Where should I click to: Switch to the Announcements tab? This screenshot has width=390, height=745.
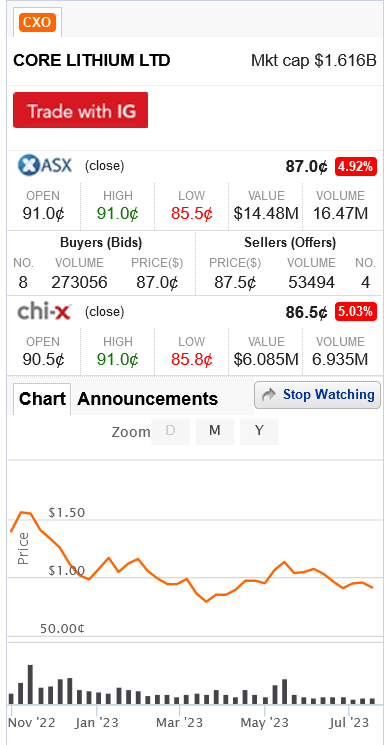pos(147,399)
